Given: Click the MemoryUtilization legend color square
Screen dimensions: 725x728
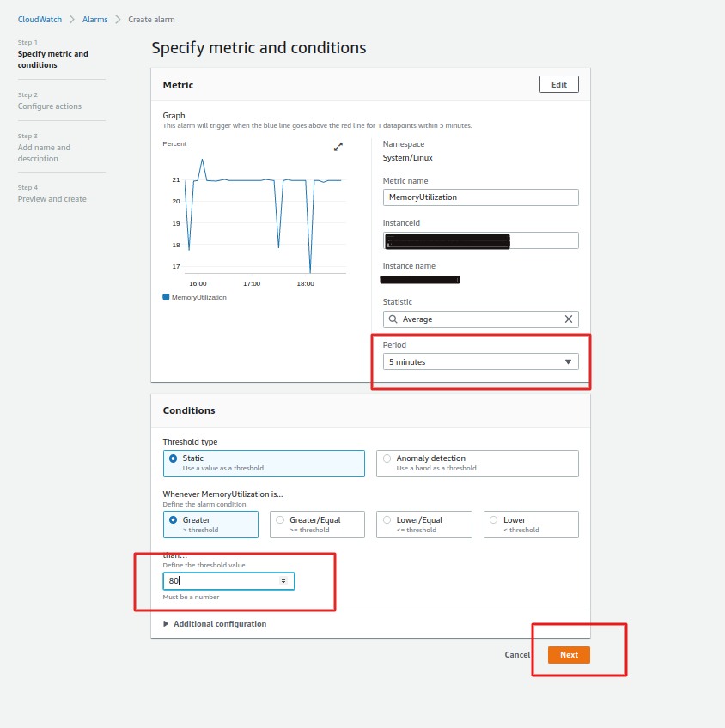Looking at the screenshot, I should tap(166, 297).
